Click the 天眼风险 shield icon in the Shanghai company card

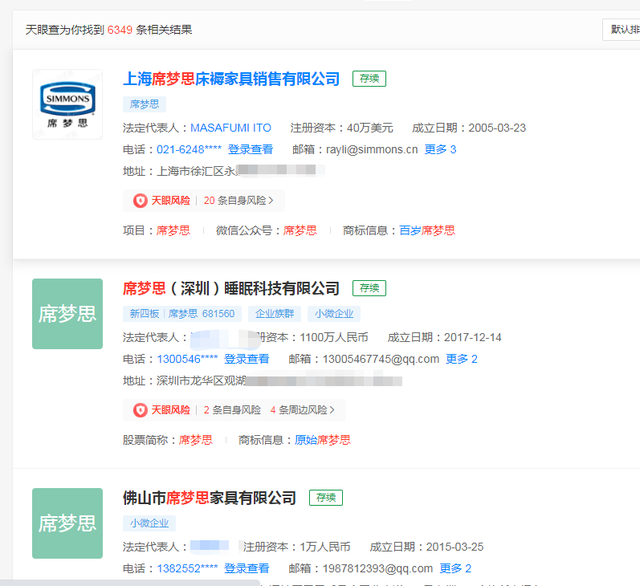tap(140, 201)
